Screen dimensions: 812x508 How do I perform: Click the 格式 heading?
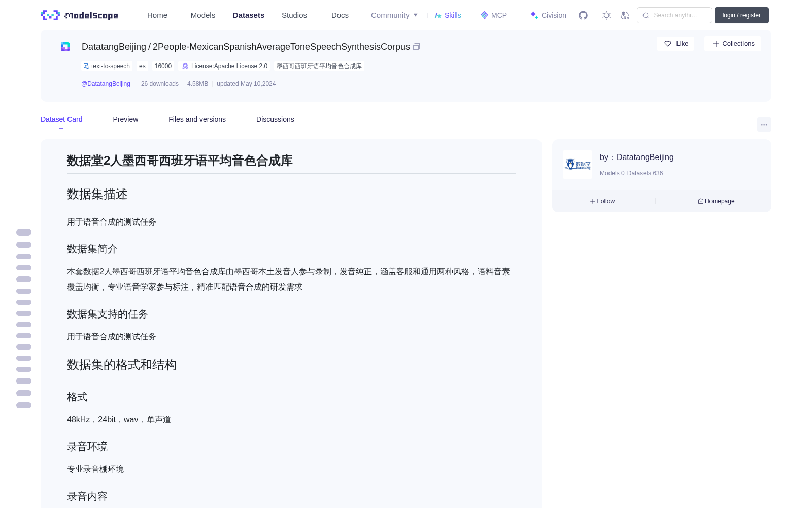(x=77, y=397)
